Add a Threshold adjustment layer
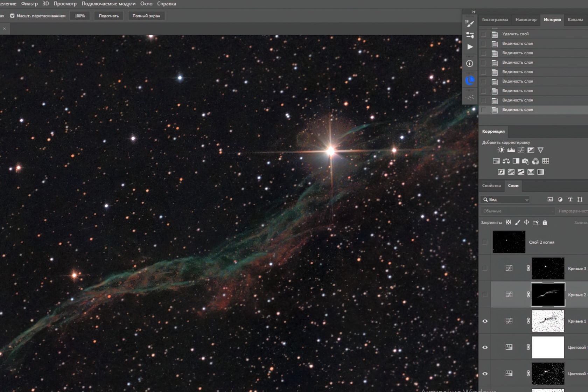 521,172
